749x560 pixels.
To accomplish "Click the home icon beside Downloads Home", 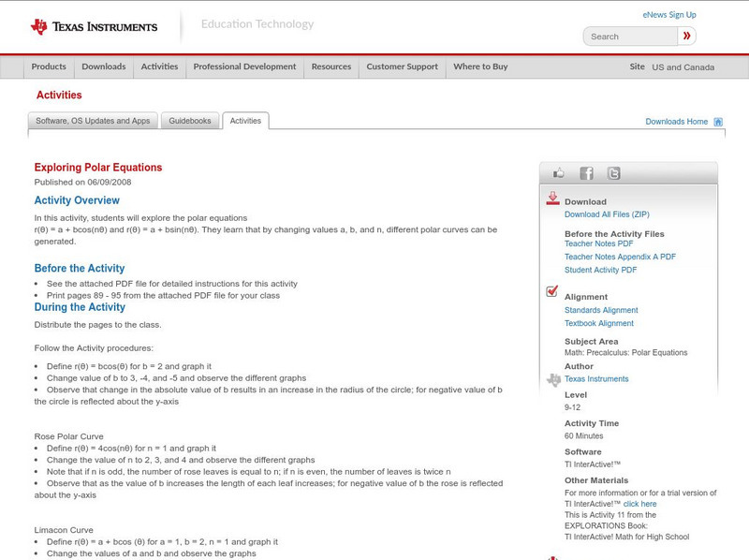I will click(718, 122).
